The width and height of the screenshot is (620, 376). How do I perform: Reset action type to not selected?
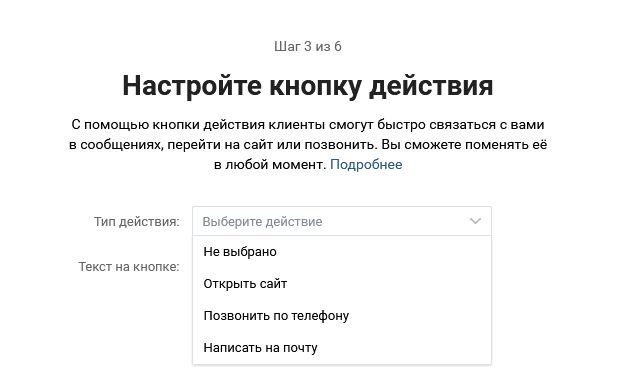click(342, 252)
